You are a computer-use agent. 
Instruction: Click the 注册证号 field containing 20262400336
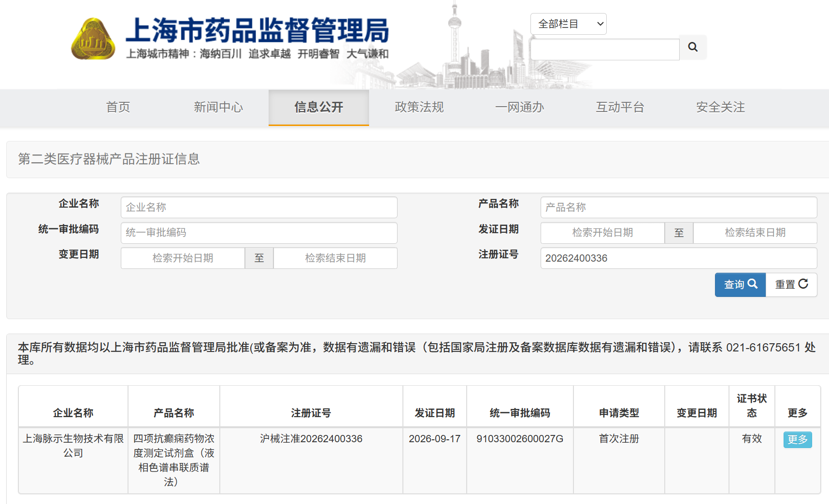(x=679, y=258)
